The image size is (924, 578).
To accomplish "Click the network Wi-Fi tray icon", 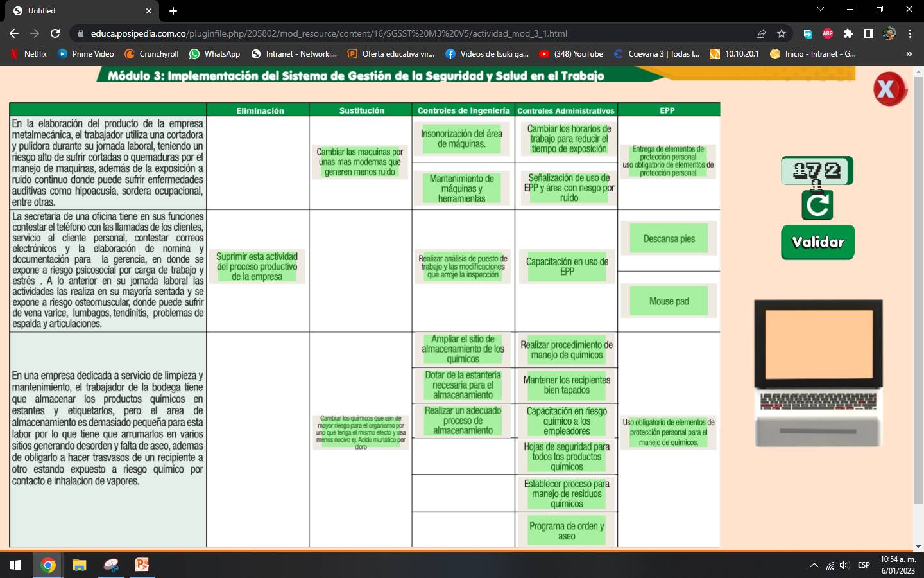I will pyautogui.click(x=830, y=565).
